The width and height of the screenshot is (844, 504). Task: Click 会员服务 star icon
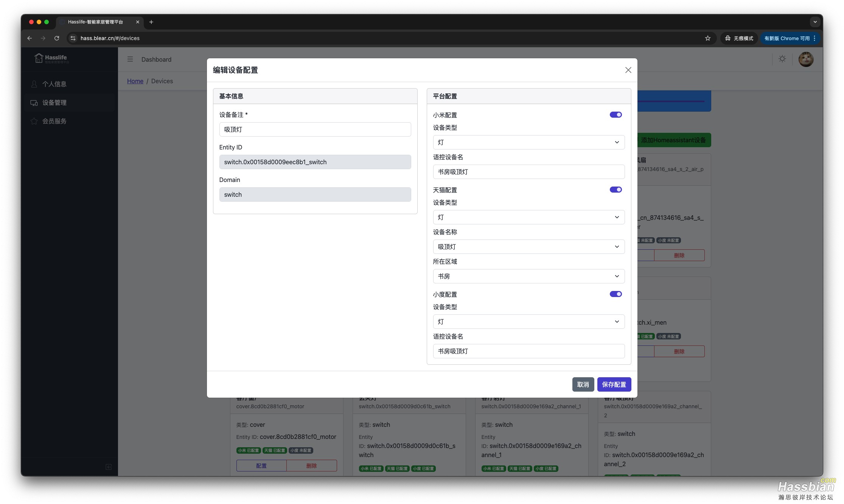coord(34,121)
